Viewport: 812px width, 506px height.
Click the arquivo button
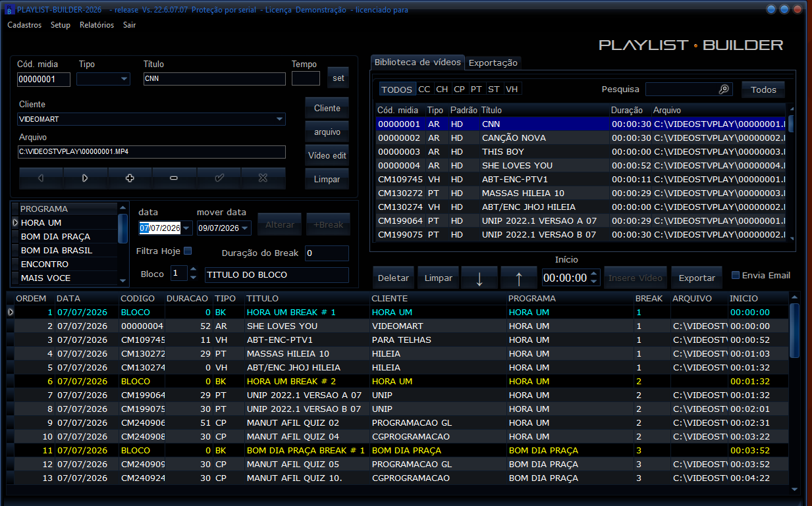click(x=327, y=132)
